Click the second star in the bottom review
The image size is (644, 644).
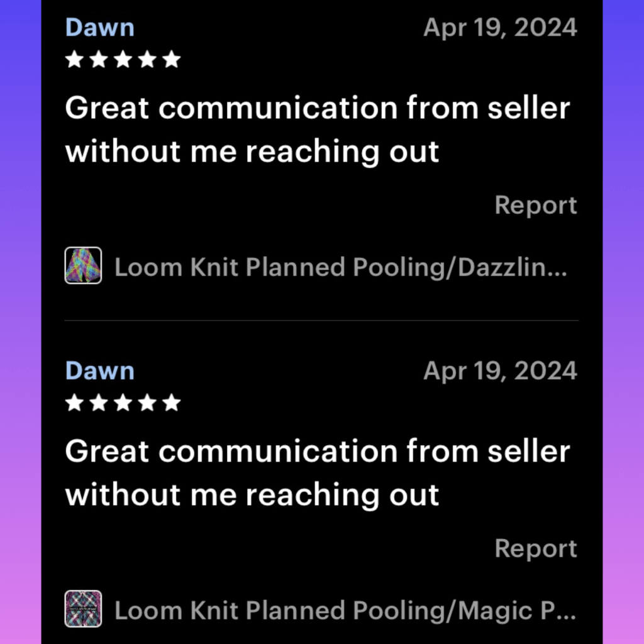pyautogui.click(x=99, y=402)
